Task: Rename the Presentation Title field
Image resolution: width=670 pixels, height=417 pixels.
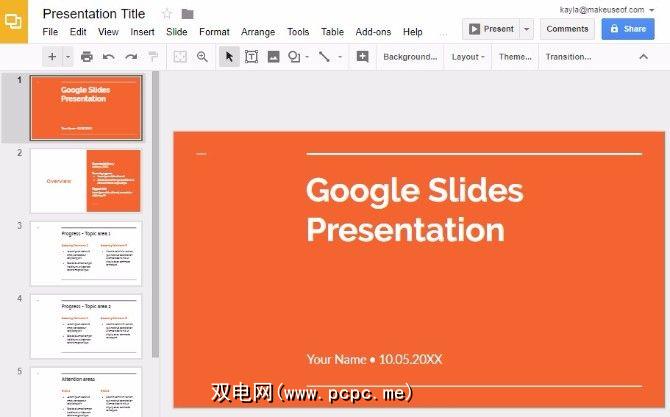Action: (x=94, y=14)
